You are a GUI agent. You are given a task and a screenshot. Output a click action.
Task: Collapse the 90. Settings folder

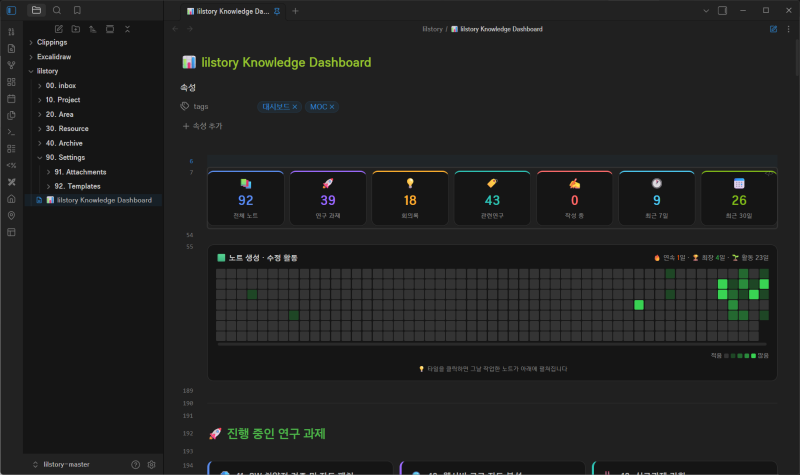tap(40, 158)
